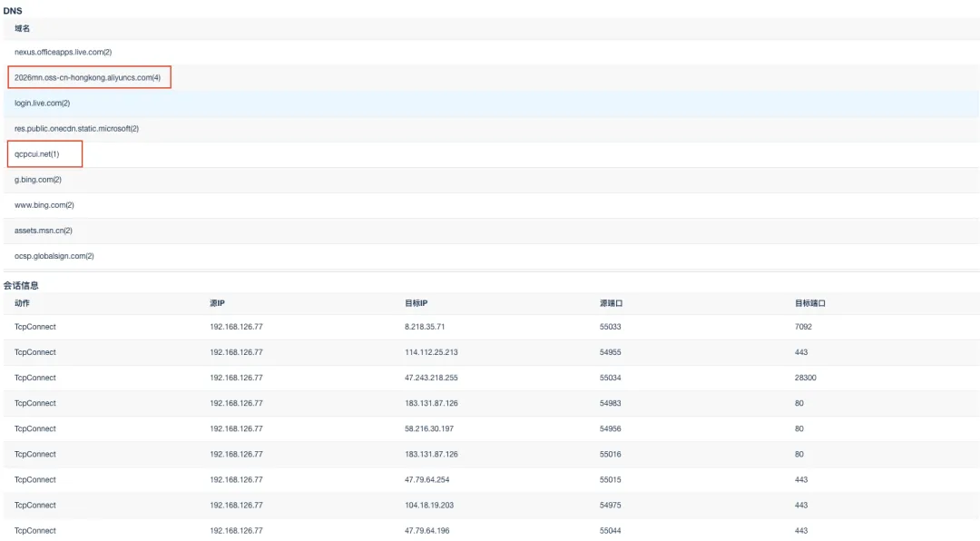980x541 pixels.
Task: Click target port 28300 cell
Action: pyautogui.click(x=806, y=378)
